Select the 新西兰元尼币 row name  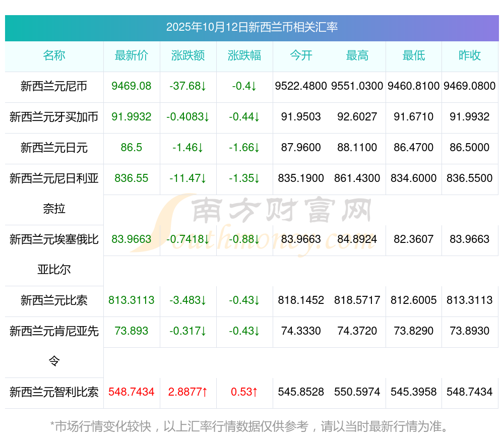point(54,86)
